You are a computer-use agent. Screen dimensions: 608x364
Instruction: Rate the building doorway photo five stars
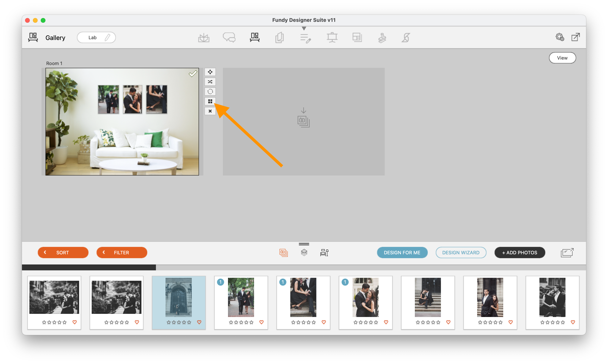coord(189,322)
